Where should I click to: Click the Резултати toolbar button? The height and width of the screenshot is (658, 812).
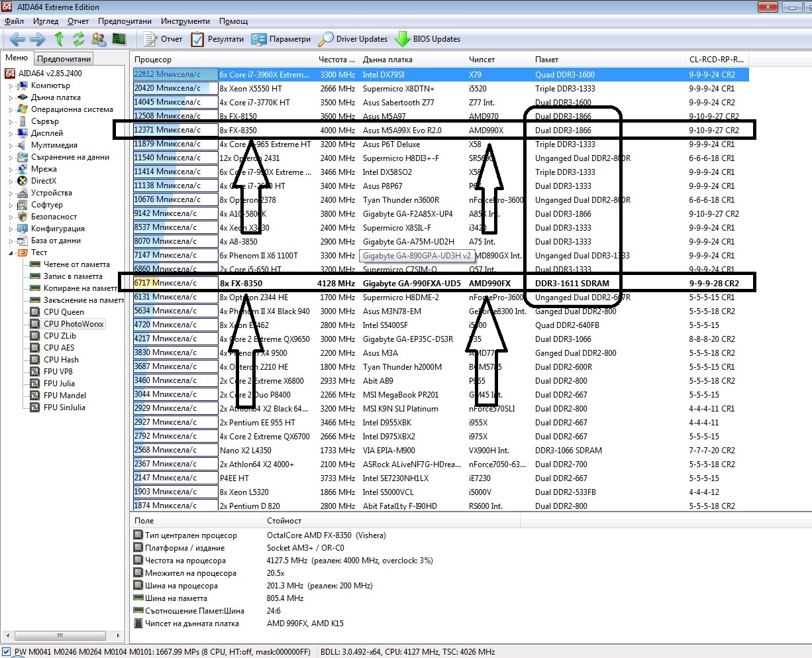click(217, 39)
